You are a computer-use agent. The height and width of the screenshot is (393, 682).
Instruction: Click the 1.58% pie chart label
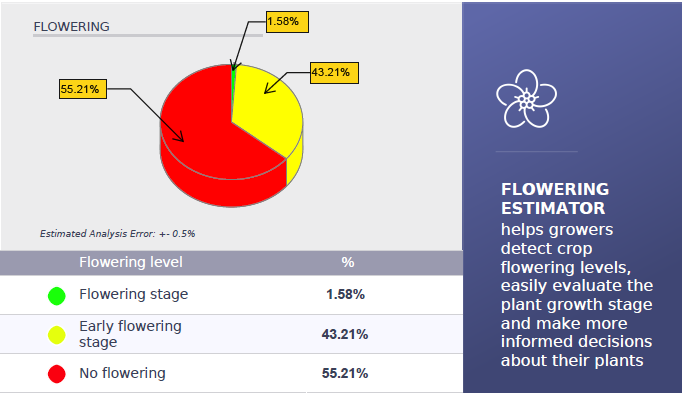287,22
